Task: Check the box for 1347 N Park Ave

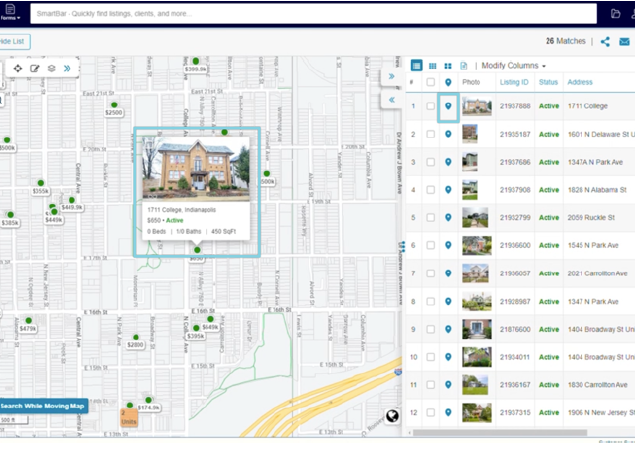Action: click(x=431, y=301)
